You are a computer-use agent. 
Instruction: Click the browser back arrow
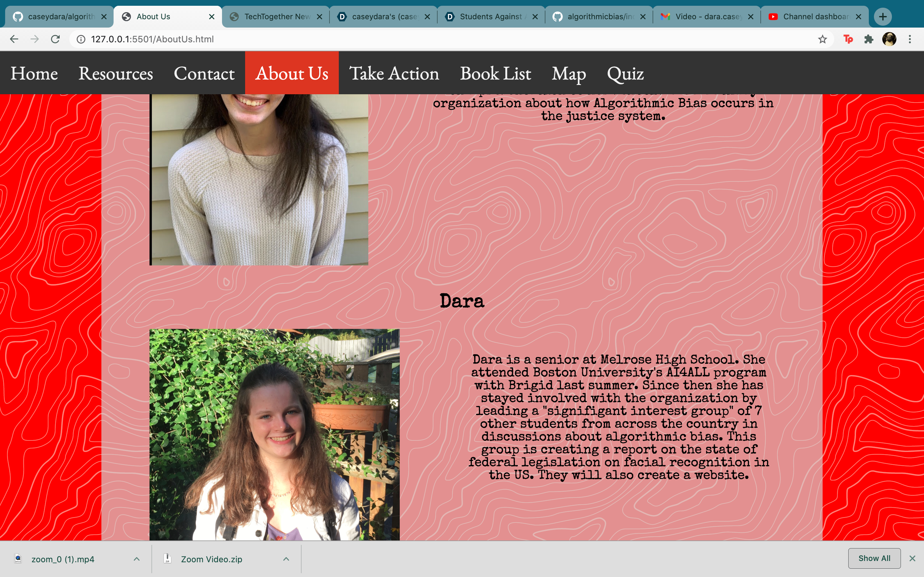point(14,39)
